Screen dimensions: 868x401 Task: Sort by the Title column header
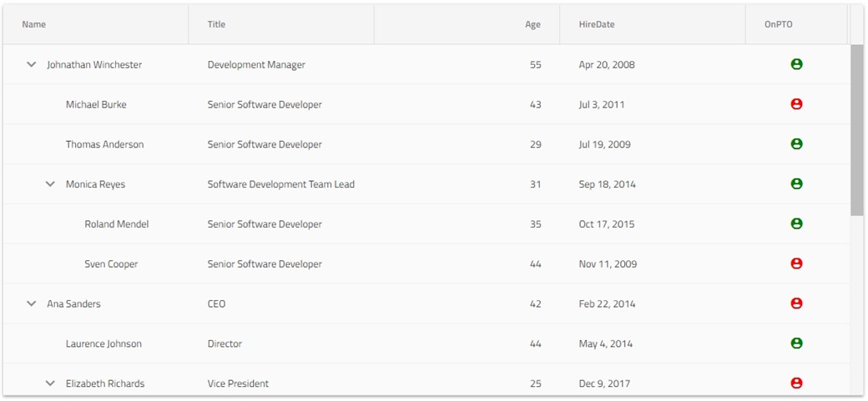pos(217,24)
